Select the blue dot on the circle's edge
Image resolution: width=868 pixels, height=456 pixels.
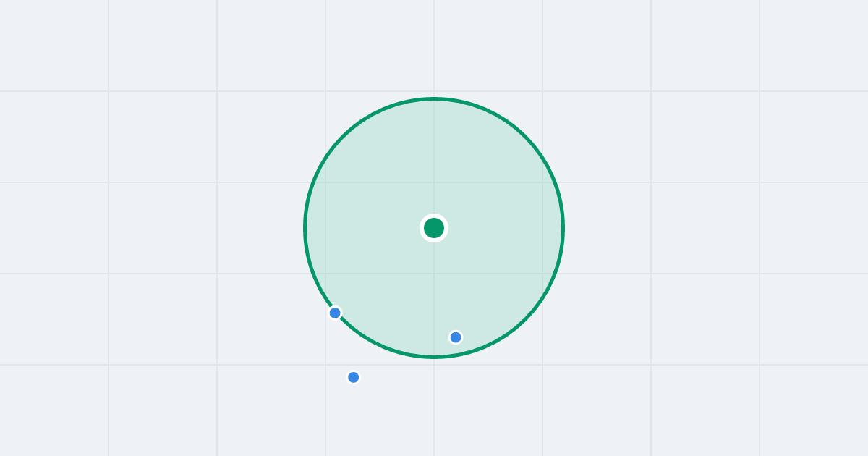tap(335, 313)
